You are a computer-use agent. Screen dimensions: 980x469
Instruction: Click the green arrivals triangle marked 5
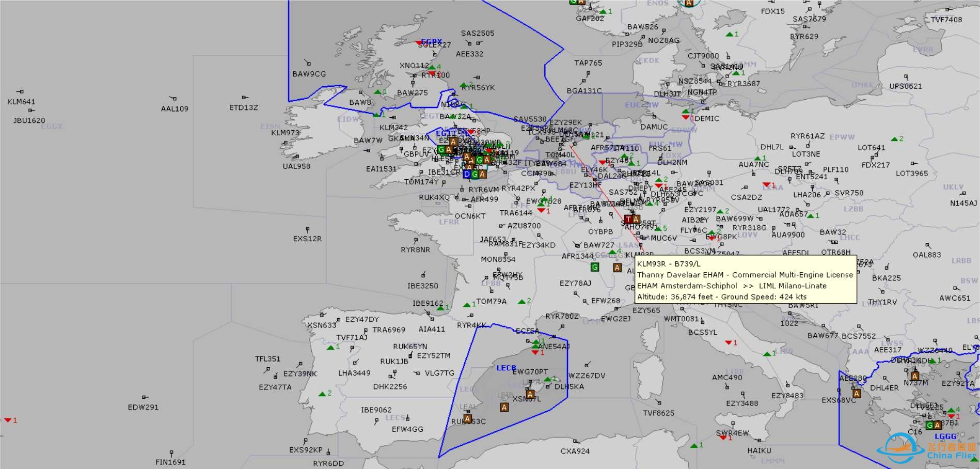point(658,228)
